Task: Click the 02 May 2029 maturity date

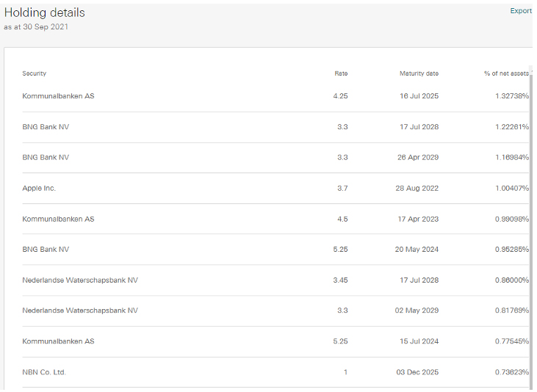Action: click(417, 311)
